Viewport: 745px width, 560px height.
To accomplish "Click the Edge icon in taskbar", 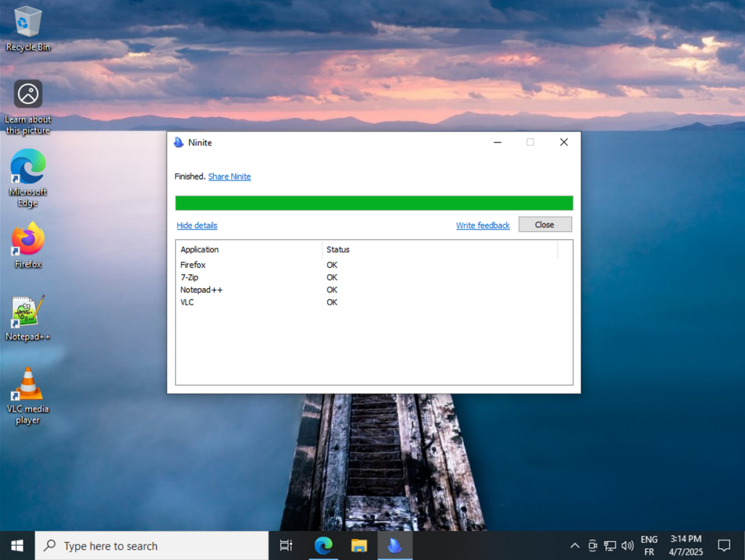I will click(x=323, y=545).
